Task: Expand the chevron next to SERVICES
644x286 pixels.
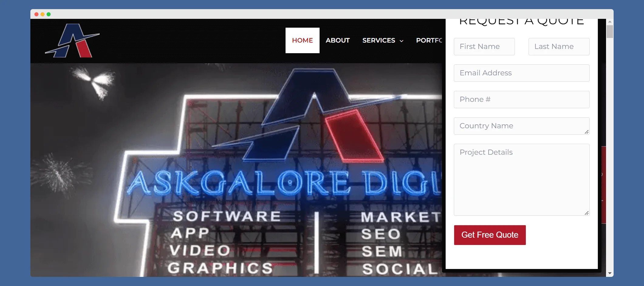Action: coord(402,41)
